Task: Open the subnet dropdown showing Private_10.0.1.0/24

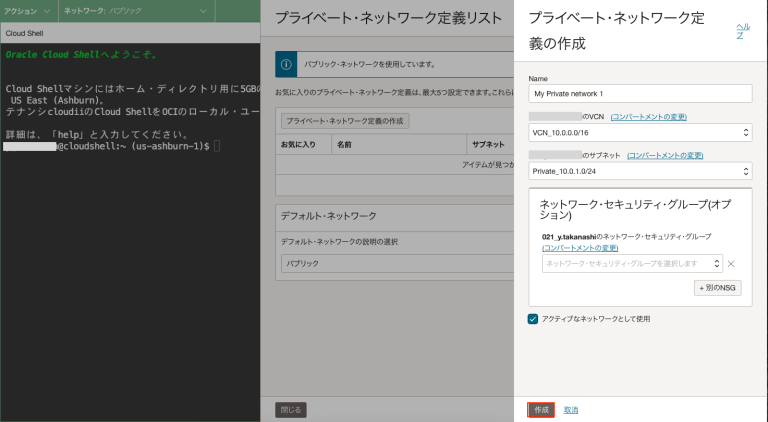Action: tap(640, 171)
